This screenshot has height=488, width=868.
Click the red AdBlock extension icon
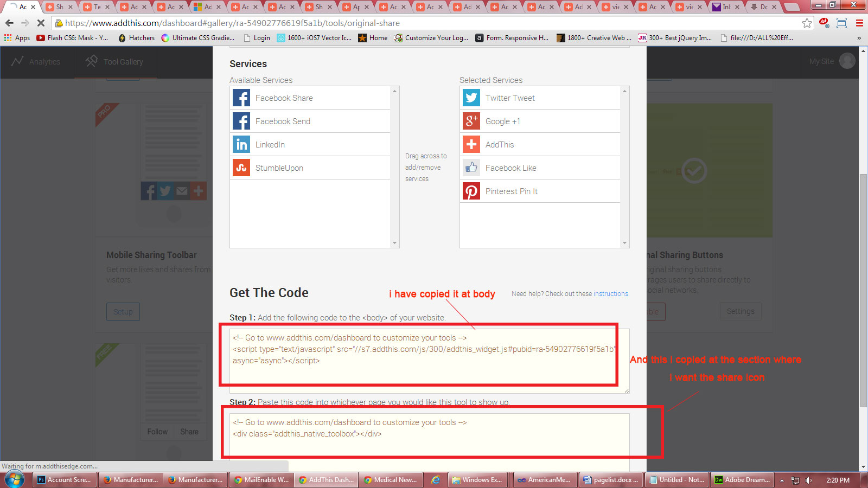[824, 23]
